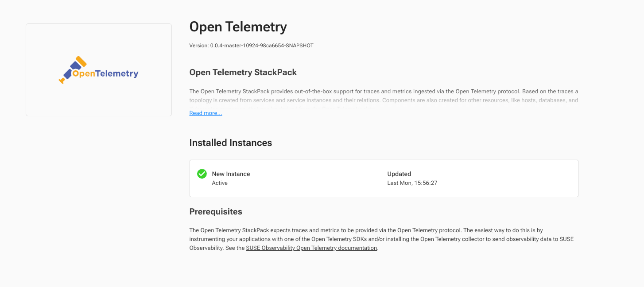Screen dimensions: 644x287
Task: Click the Open Telemetry page title
Action: click(238, 27)
